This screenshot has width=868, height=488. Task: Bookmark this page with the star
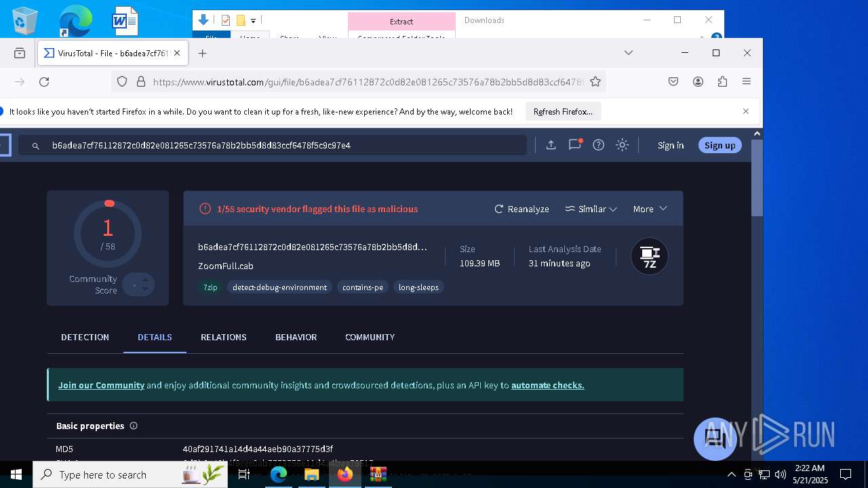[595, 82]
